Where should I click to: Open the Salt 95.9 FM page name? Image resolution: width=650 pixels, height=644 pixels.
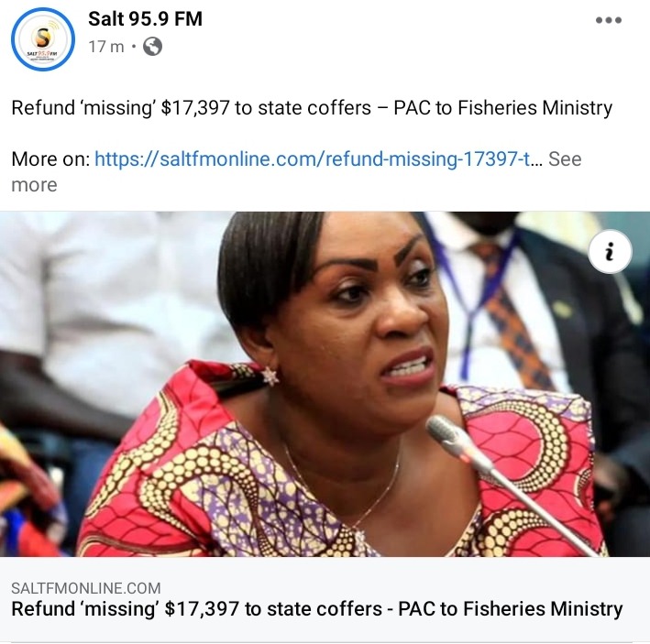pos(145,19)
